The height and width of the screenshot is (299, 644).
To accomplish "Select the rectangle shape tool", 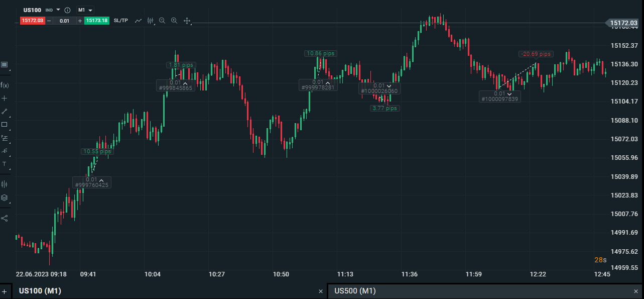I will coord(5,124).
